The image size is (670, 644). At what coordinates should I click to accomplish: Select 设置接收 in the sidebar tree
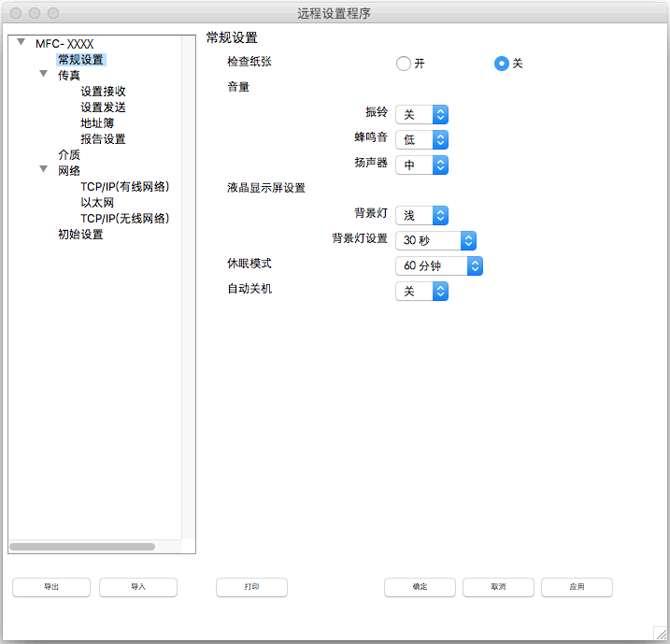point(103,92)
